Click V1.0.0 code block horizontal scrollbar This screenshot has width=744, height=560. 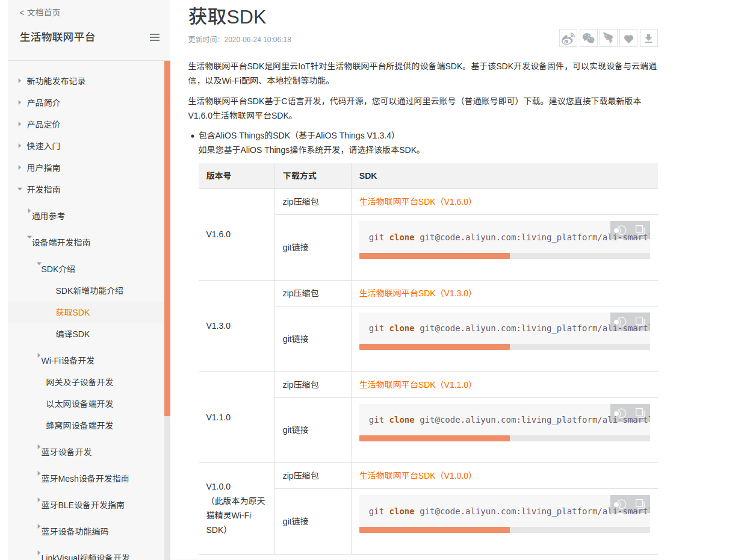pyautogui.click(x=435, y=530)
